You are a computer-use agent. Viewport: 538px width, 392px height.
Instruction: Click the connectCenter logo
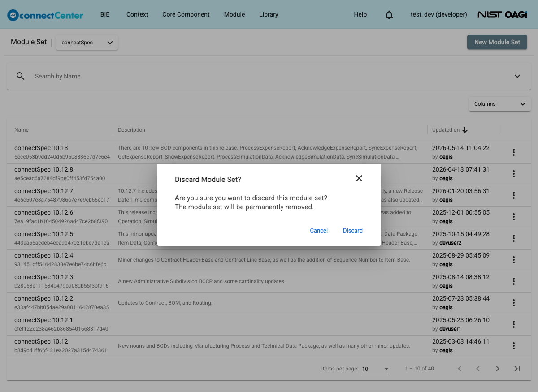click(45, 15)
